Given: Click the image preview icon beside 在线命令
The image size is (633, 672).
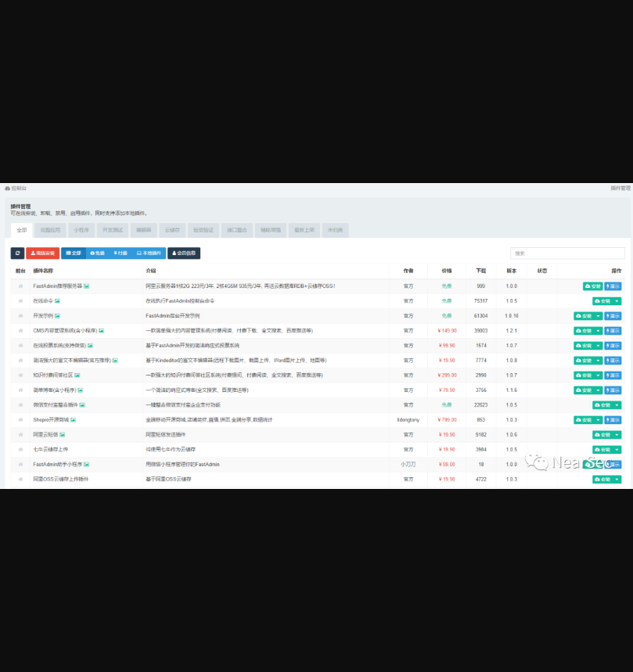Looking at the screenshot, I should click(x=57, y=301).
